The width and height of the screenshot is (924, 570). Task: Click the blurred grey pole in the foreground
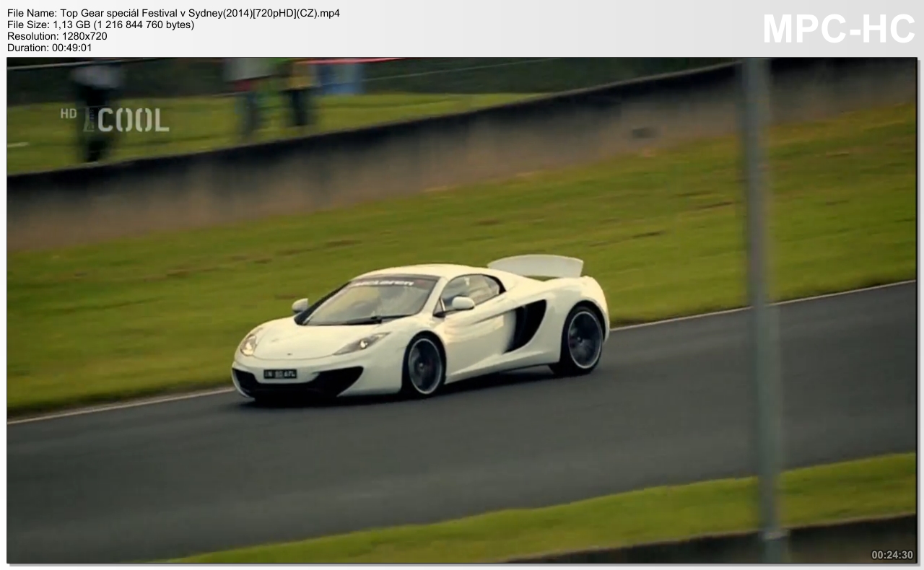pyautogui.click(x=759, y=289)
